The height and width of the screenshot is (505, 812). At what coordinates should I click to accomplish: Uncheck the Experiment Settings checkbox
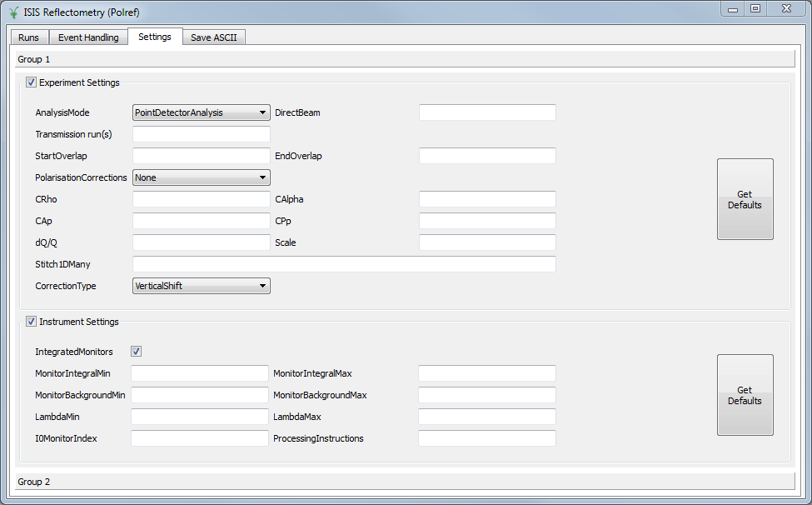coord(31,82)
